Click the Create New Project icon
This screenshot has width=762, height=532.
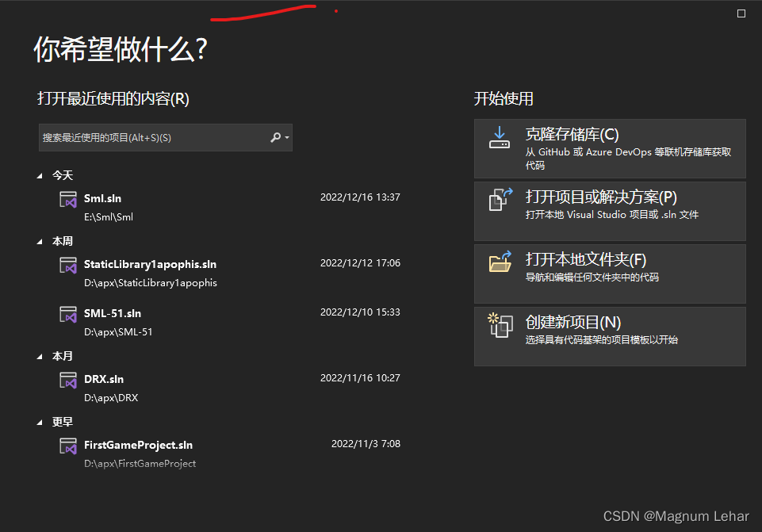500,325
